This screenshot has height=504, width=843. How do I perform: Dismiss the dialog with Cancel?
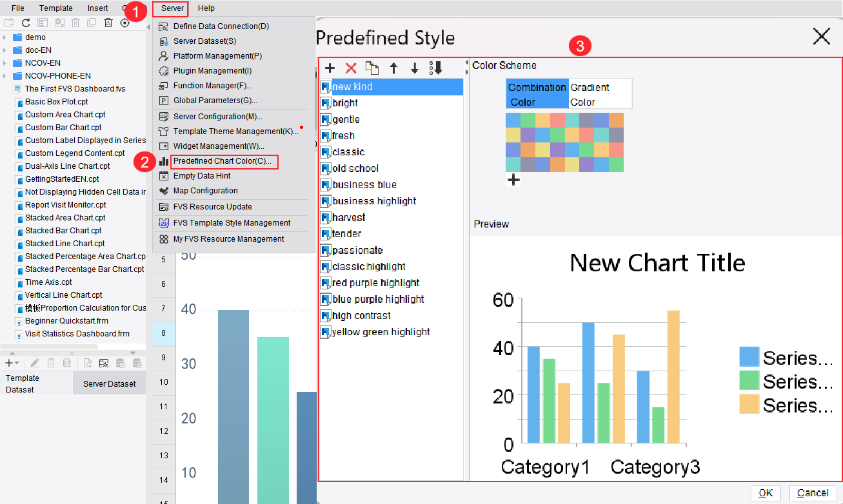pyautogui.click(x=812, y=492)
